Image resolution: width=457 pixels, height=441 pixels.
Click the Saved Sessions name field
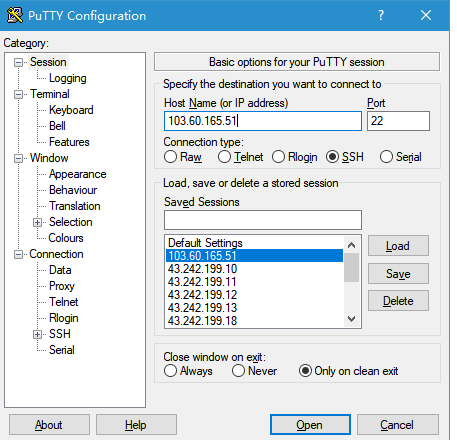coord(263,220)
